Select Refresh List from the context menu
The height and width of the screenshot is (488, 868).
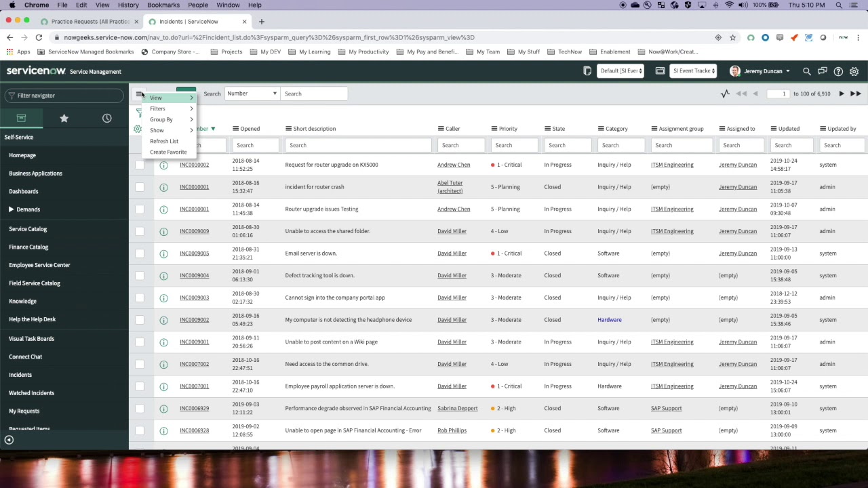point(164,141)
